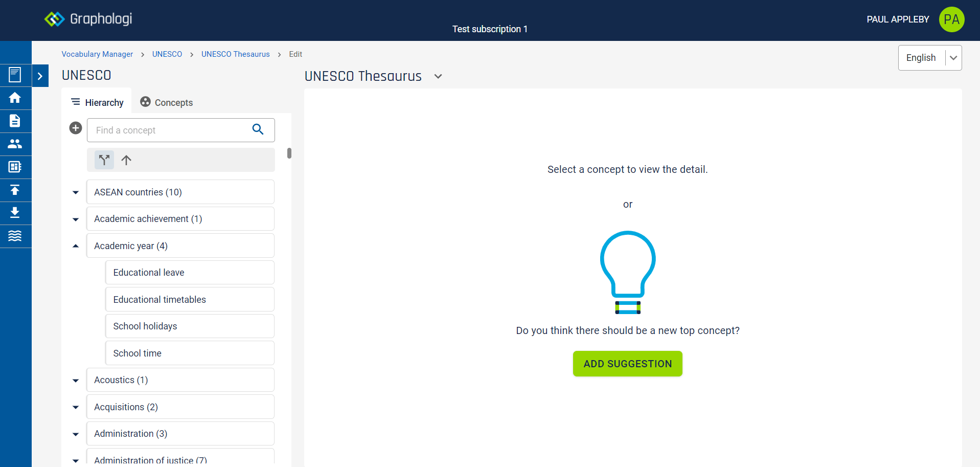Click the lightbulb suggestion illustration

click(x=628, y=272)
